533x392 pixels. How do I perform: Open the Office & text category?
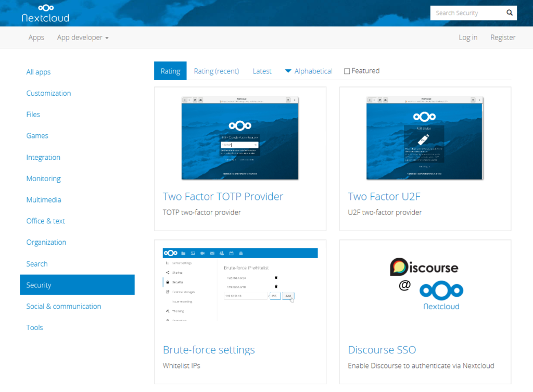pyautogui.click(x=46, y=221)
